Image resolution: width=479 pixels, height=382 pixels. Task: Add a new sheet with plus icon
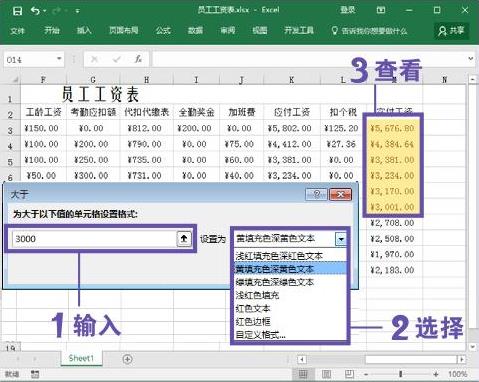coord(127,359)
